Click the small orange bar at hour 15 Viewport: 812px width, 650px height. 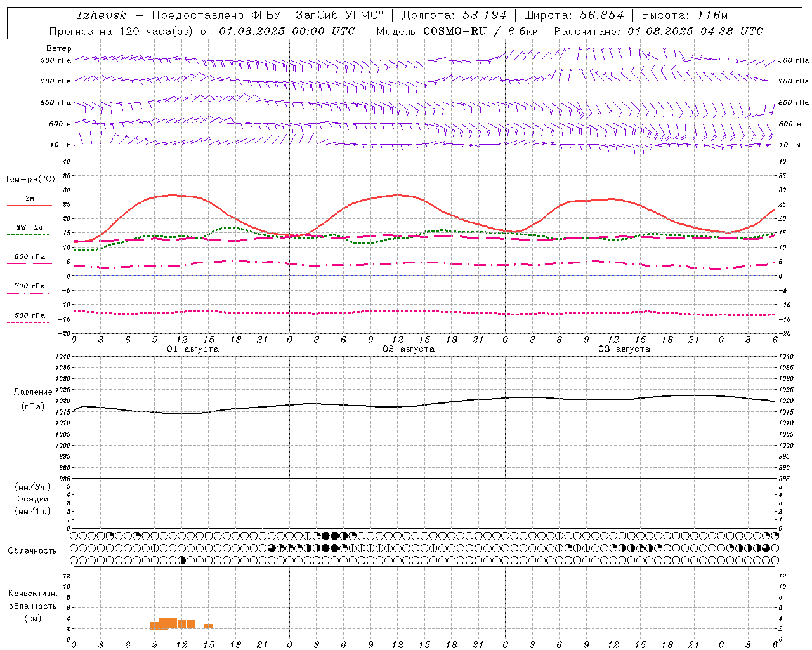click(209, 626)
